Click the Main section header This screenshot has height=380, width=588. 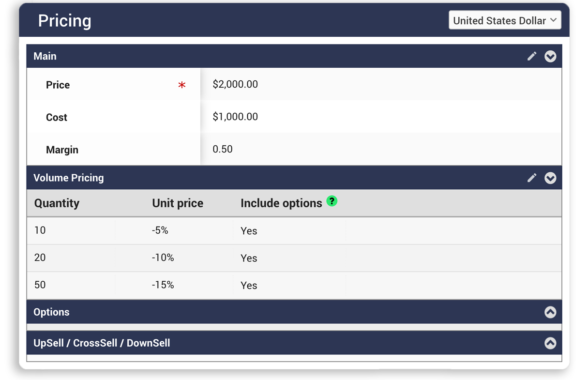click(45, 56)
